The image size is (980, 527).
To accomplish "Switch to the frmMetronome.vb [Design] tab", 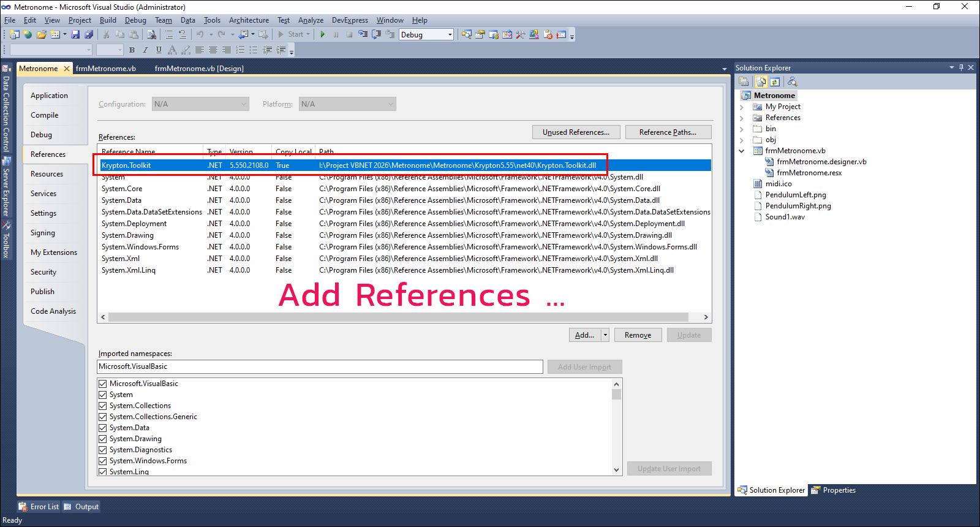I will click(199, 69).
